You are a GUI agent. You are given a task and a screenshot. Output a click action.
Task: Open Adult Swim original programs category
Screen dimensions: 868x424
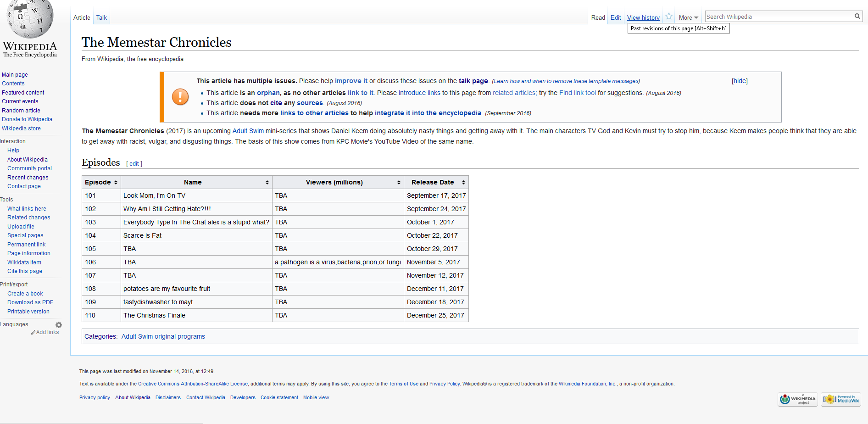pos(163,336)
